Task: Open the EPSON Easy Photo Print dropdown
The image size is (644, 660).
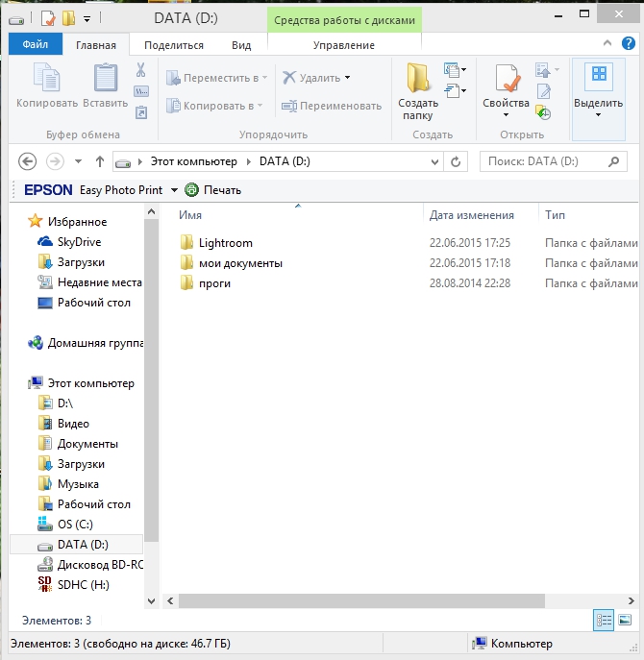Action: pos(174,190)
